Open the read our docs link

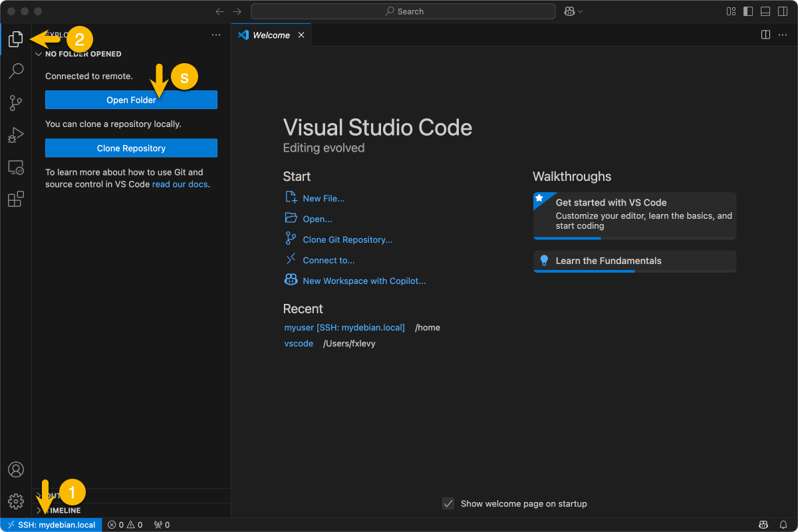point(180,184)
